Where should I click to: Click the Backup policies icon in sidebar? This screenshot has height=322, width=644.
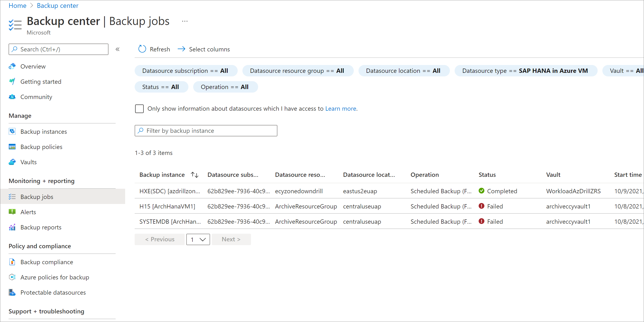coord(13,147)
